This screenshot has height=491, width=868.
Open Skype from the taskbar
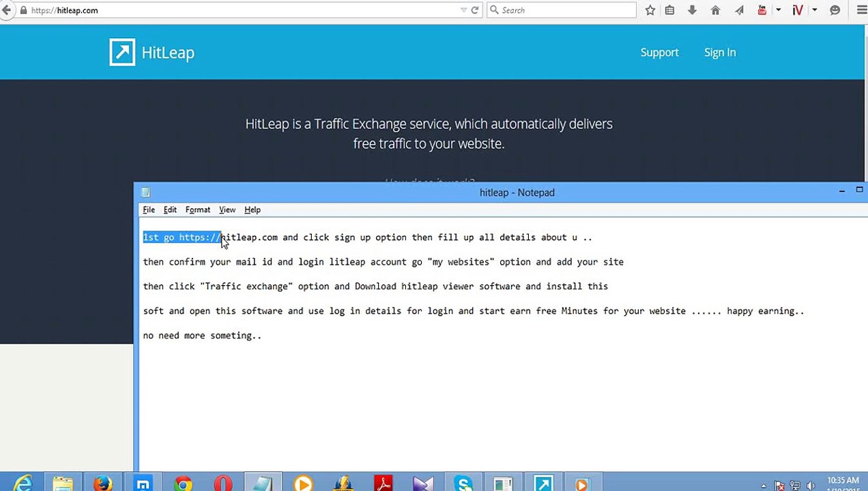tap(463, 483)
